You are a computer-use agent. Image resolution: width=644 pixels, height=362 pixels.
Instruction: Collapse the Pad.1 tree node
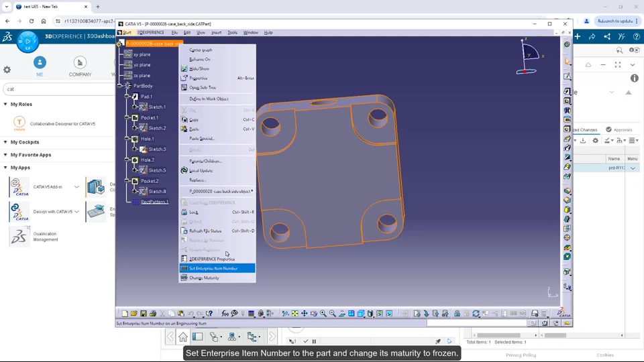coord(127,97)
